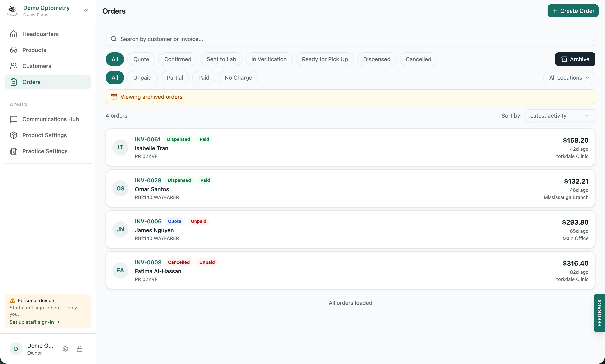Click the Demo Optometry eye logo
The height and width of the screenshot is (364, 605).
click(x=13, y=11)
